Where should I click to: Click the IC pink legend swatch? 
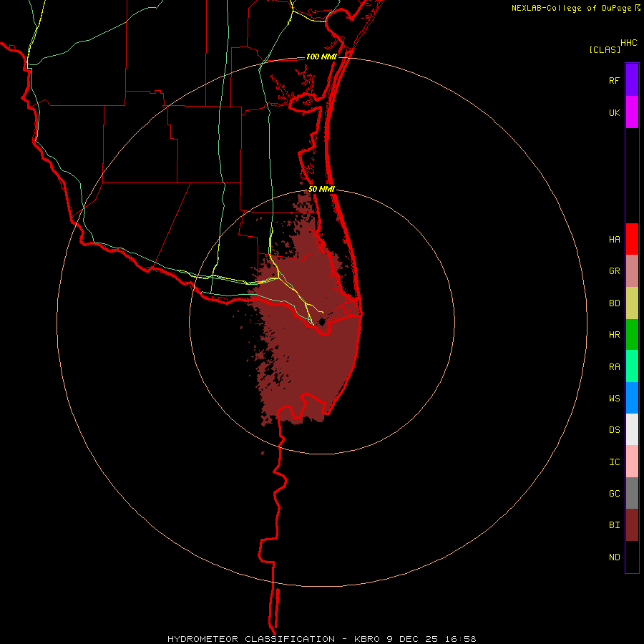click(632, 462)
